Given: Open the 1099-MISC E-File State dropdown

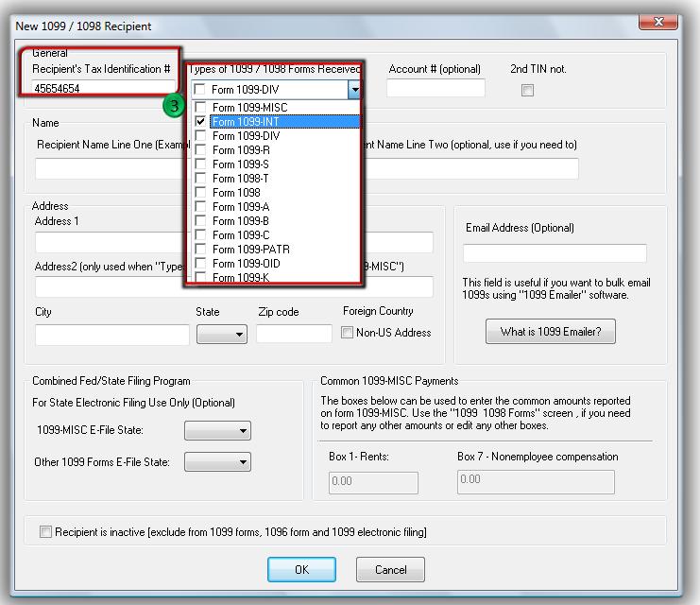Looking at the screenshot, I should [217, 431].
